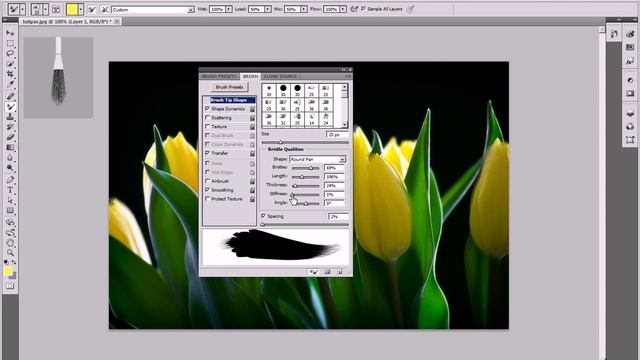The width and height of the screenshot is (640, 360).
Task: Select the Gradient tool
Action: (10, 148)
